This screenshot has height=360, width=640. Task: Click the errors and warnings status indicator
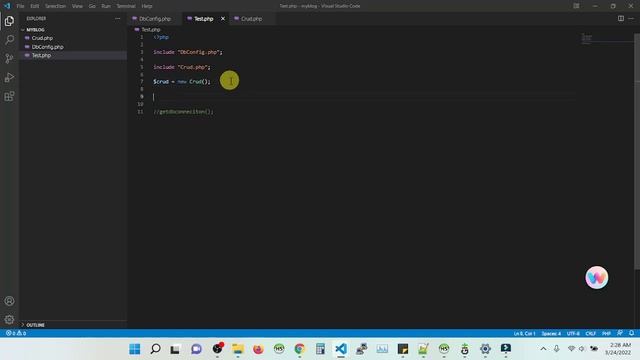pos(16,333)
